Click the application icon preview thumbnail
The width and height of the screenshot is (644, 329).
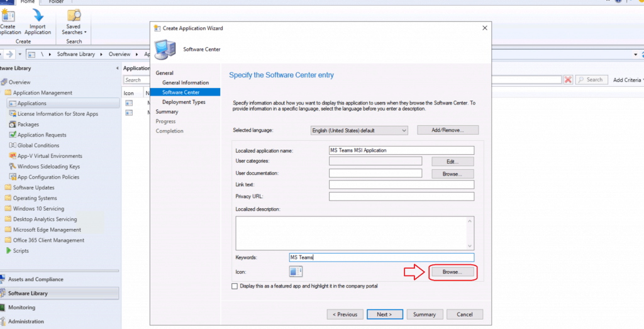click(296, 272)
